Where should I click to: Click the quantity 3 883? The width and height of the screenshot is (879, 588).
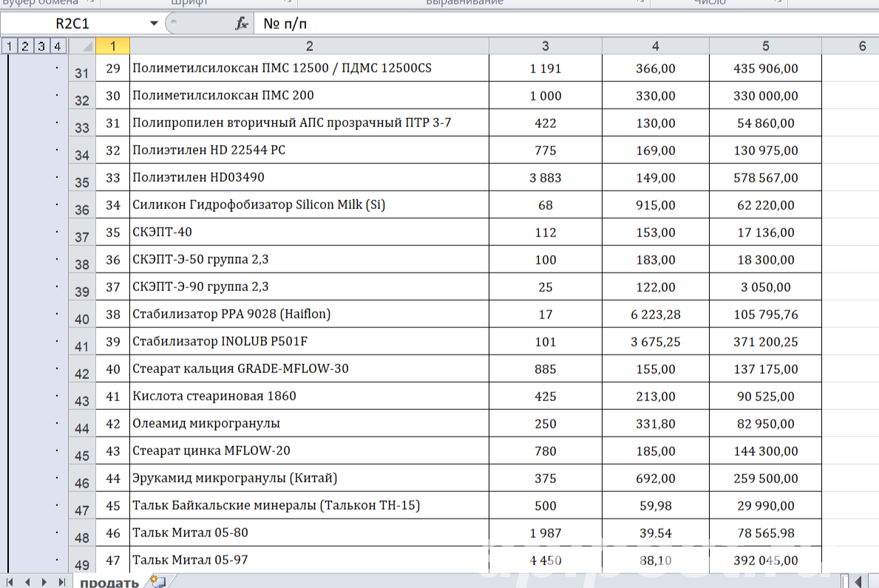point(546,177)
